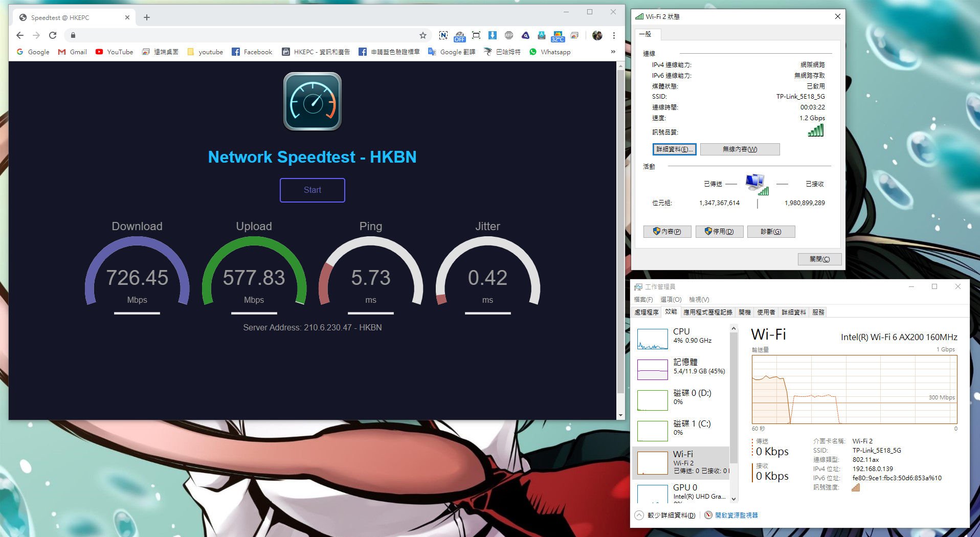
Task: Open the Facebook bookmark
Action: 252,52
